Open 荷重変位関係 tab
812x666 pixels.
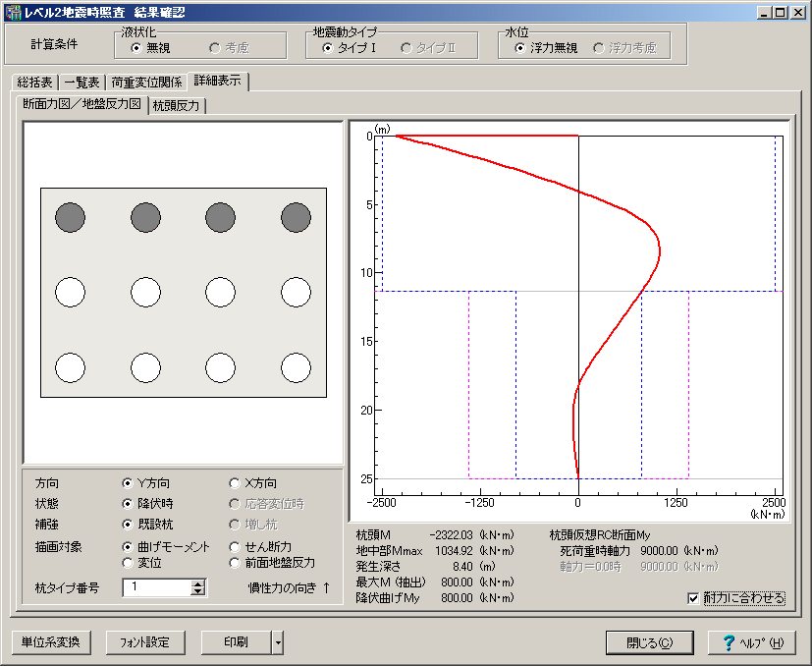tap(146, 83)
